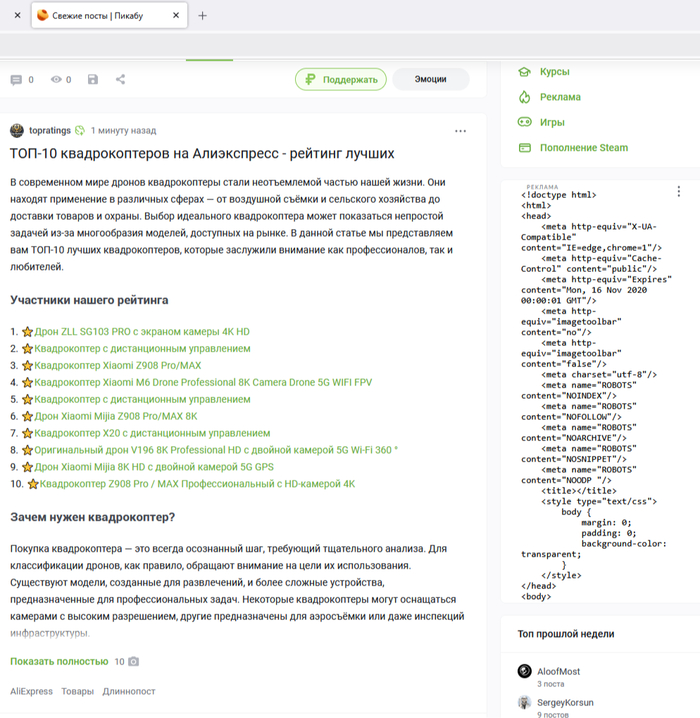Click the SergeyKorsun avatar
The height and width of the screenshot is (718, 700).
click(524, 702)
